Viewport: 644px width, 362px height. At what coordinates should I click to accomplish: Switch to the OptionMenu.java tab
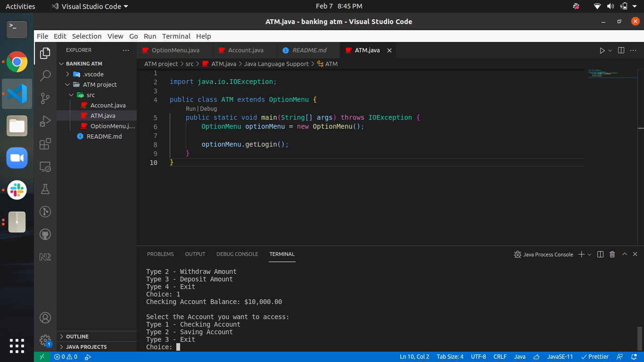(175, 50)
